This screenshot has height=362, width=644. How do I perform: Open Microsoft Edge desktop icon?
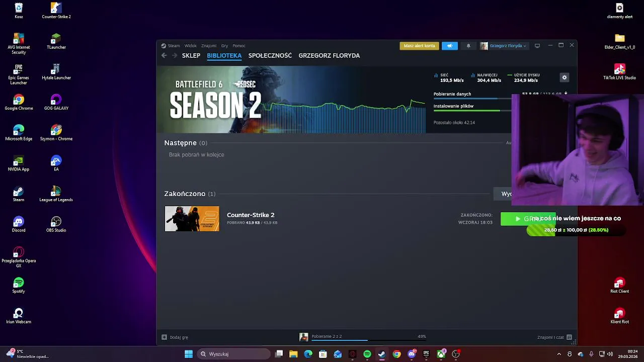click(x=19, y=133)
